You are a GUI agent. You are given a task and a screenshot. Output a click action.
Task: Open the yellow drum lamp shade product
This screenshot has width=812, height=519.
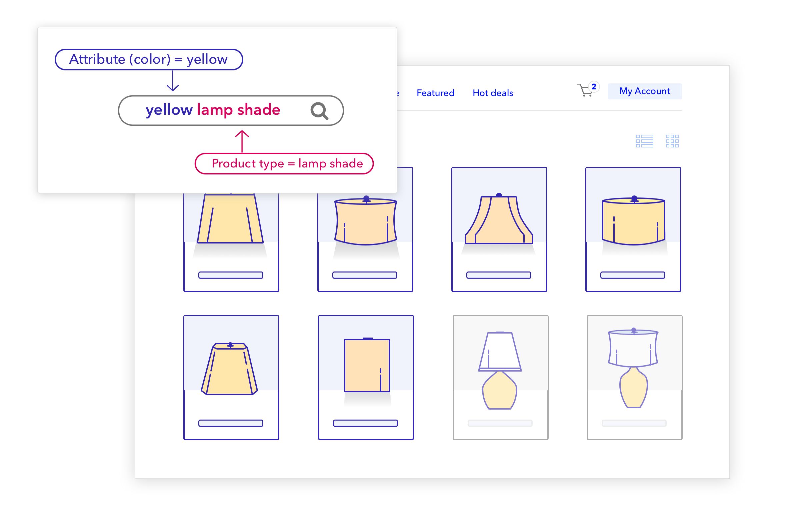tap(633, 229)
